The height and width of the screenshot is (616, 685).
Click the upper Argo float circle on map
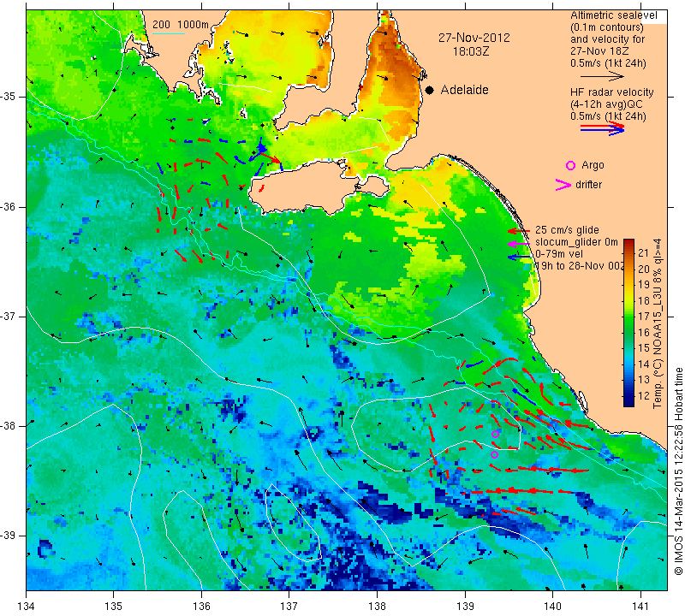point(495,434)
